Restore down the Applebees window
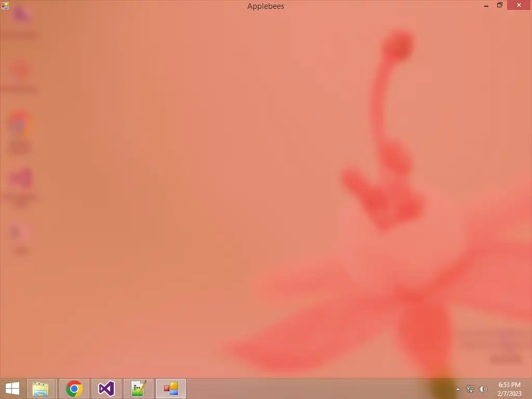The image size is (532, 399). [x=499, y=5]
